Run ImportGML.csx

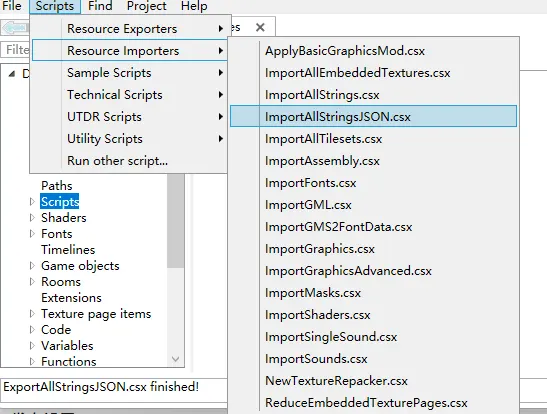click(x=373, y=205)
